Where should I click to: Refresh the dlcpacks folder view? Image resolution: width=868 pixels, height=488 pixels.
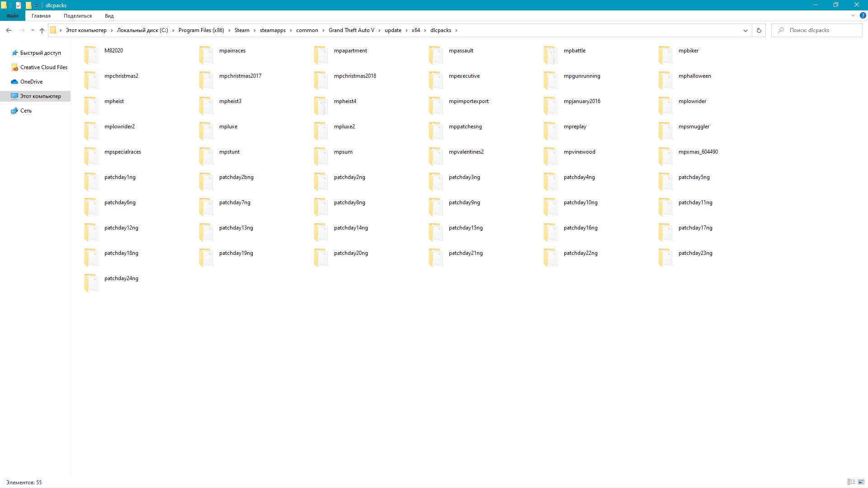click(x=759, y=30)
